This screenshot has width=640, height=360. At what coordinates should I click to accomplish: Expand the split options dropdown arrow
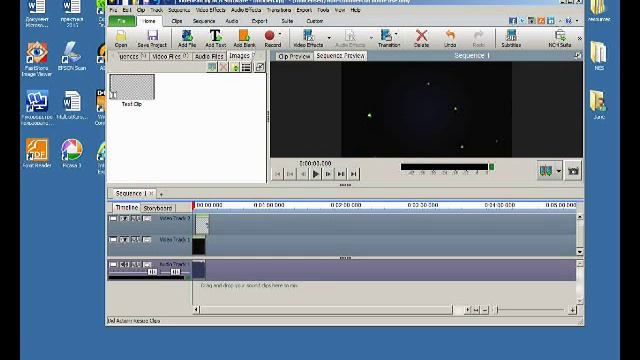pos(559,171)
